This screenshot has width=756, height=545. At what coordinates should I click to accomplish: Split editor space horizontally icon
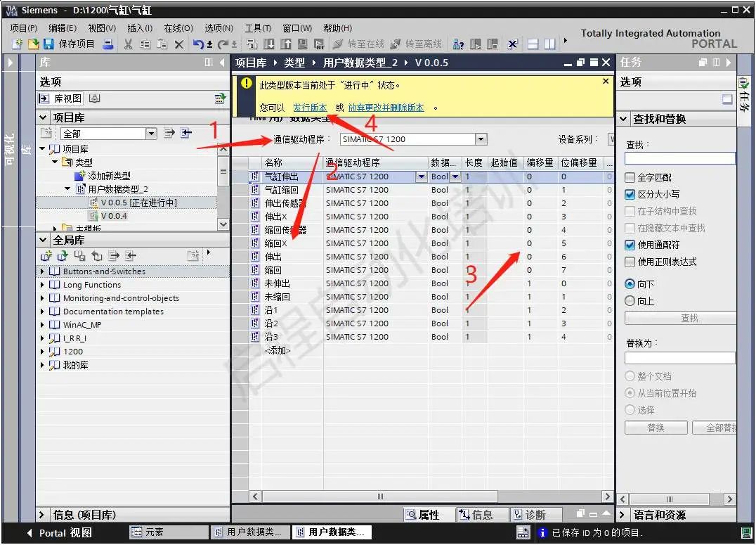coord(533,44)
